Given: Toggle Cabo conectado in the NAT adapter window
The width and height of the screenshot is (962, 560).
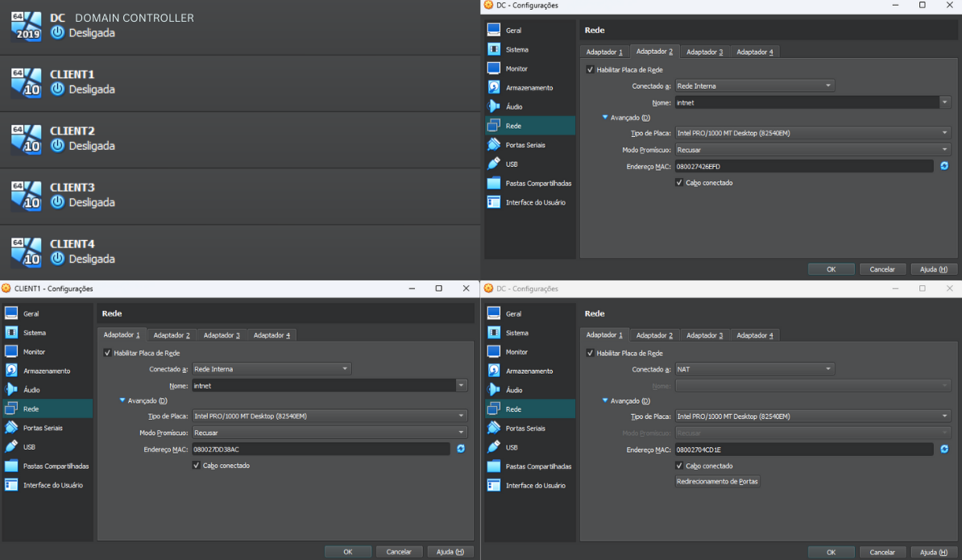Looking at the screenshot, I should tap(680, 466).
